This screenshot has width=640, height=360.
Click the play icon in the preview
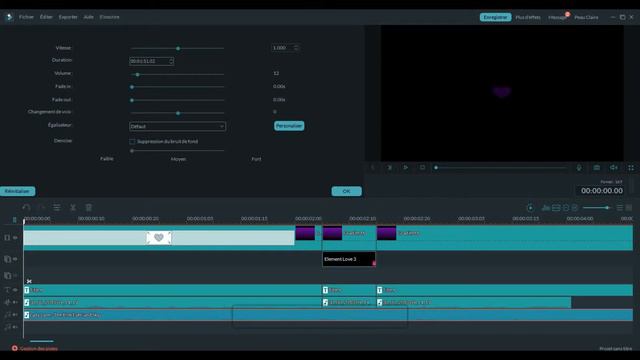coord(406,167)
